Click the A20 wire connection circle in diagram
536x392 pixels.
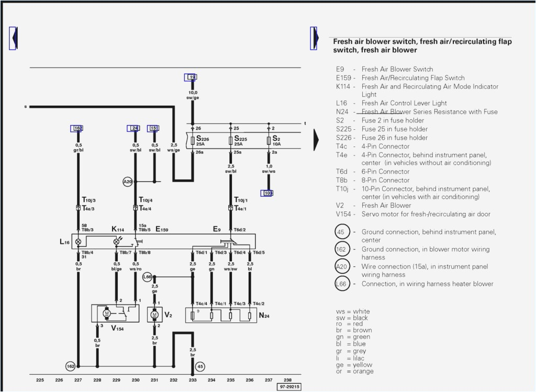(x=128, y=182)
